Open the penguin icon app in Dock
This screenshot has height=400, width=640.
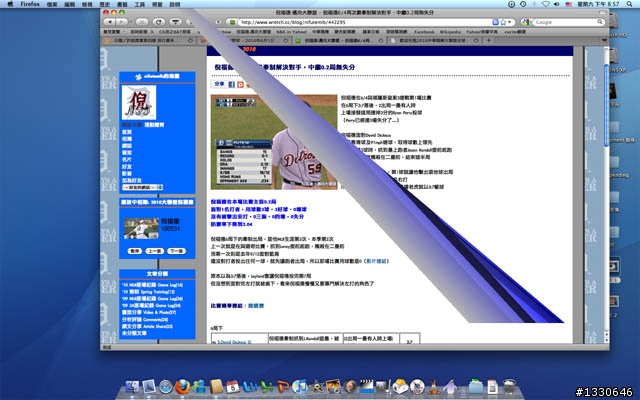(x=450, y=387)
